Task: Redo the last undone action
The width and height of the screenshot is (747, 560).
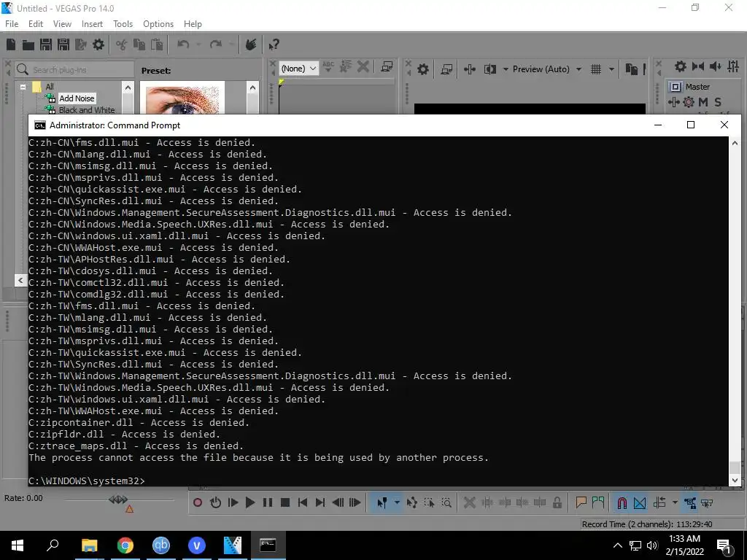Action: pyautogui.click(x=216, y=44)
